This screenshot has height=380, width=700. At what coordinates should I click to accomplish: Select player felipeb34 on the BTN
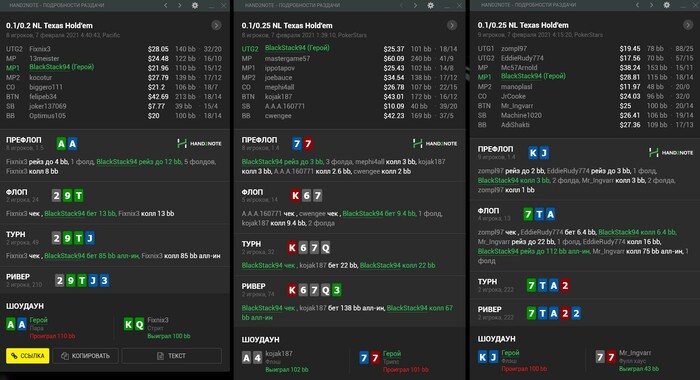[x=43, y=96]
